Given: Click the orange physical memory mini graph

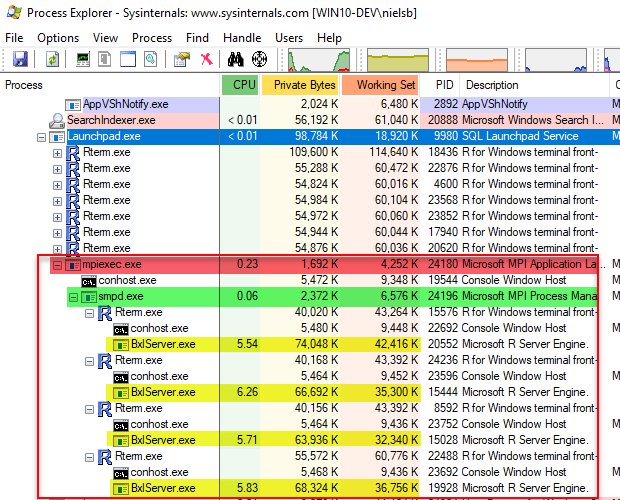Looking at the screenshot, I should click(x=477, y=60).
